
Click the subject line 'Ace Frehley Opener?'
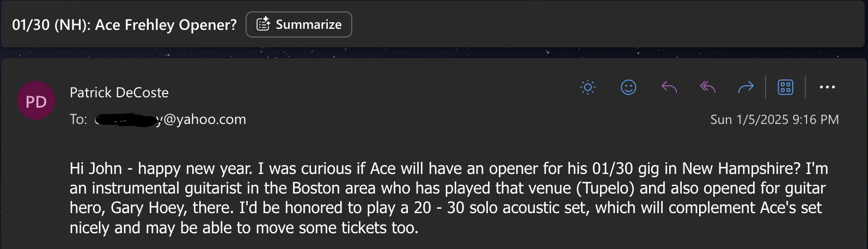point(166,25)
